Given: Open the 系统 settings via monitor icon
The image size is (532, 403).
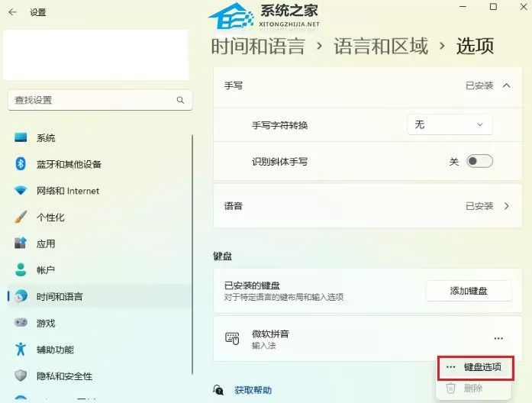Looking at the screenshot, I should point(21,137).
